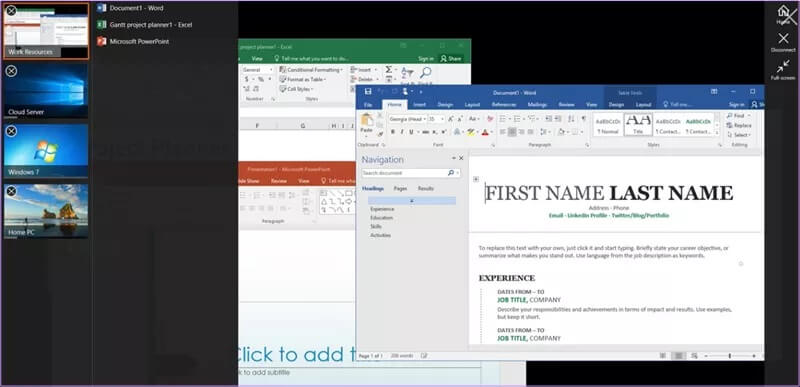800x387 pixels.
Task: Click the AutoSum sigma icon in Excel
Action: coord(389,69)
